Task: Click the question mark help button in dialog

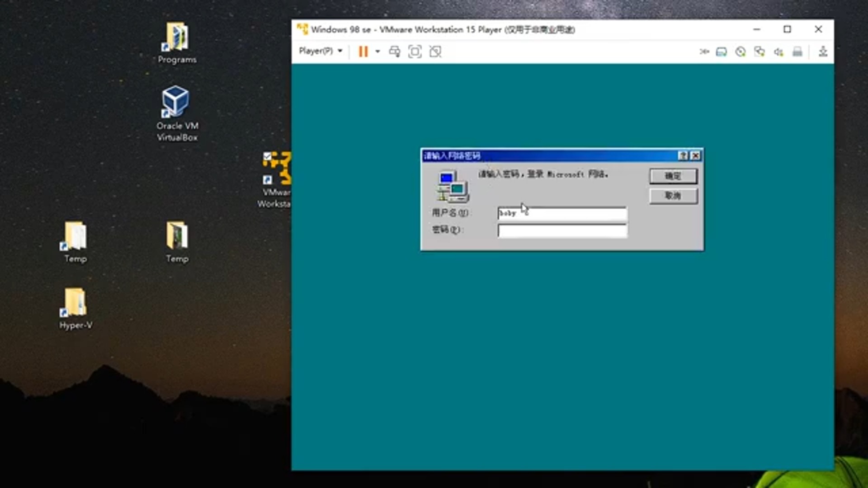Action: [x=683, y=156]
